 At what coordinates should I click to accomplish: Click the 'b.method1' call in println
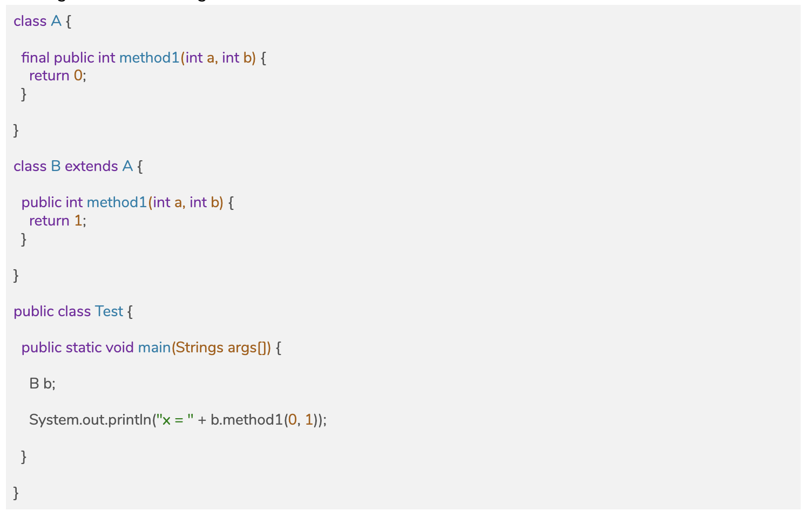[246, 420]
